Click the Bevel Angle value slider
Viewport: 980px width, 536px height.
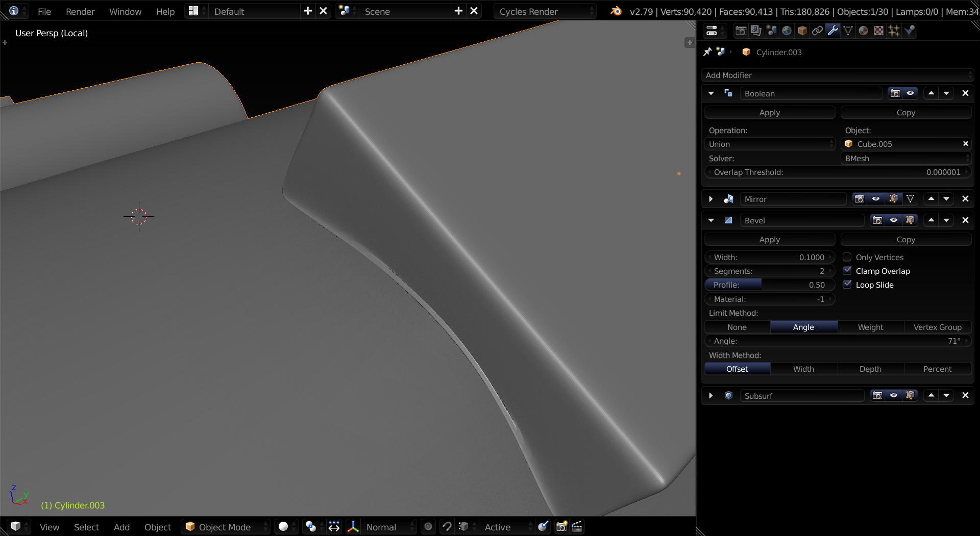pyautogui.click(x=838, y=341)
